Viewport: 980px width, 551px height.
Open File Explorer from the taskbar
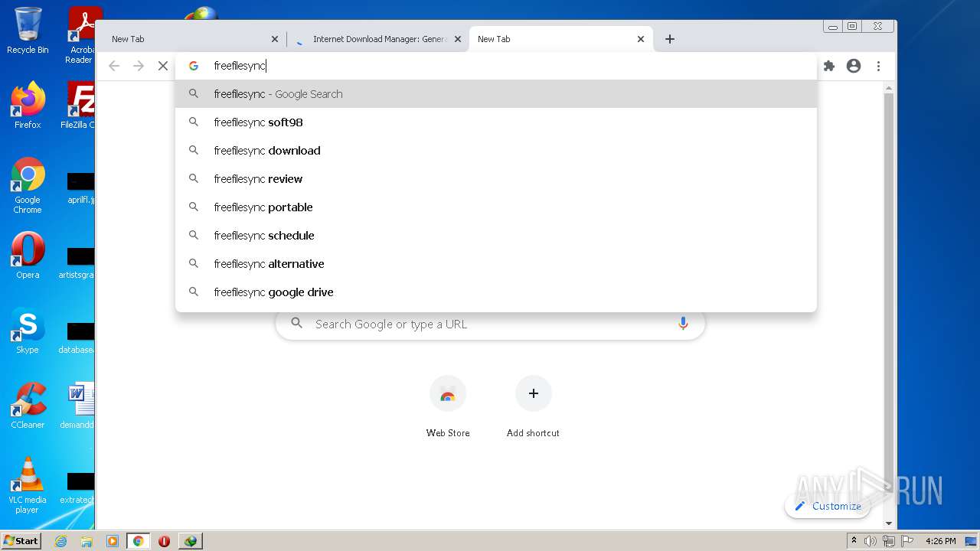point(87,541)
